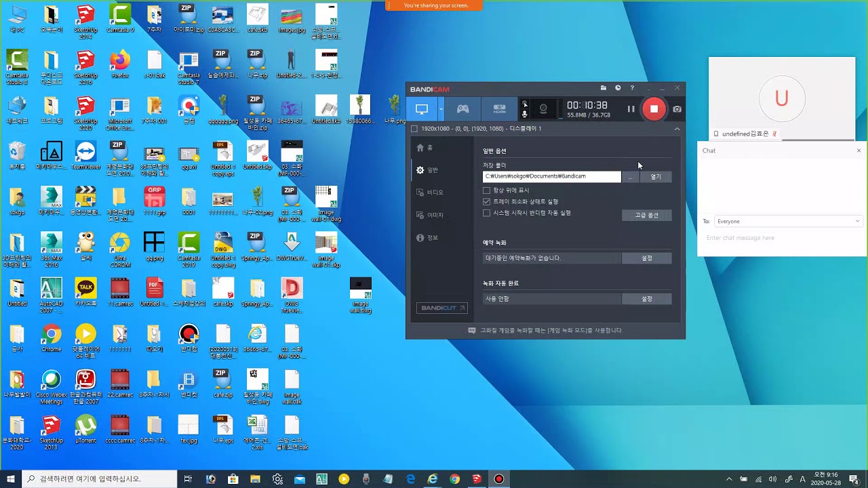Uncheck 트레이 최소화 상태로 실행

[486, 202]
